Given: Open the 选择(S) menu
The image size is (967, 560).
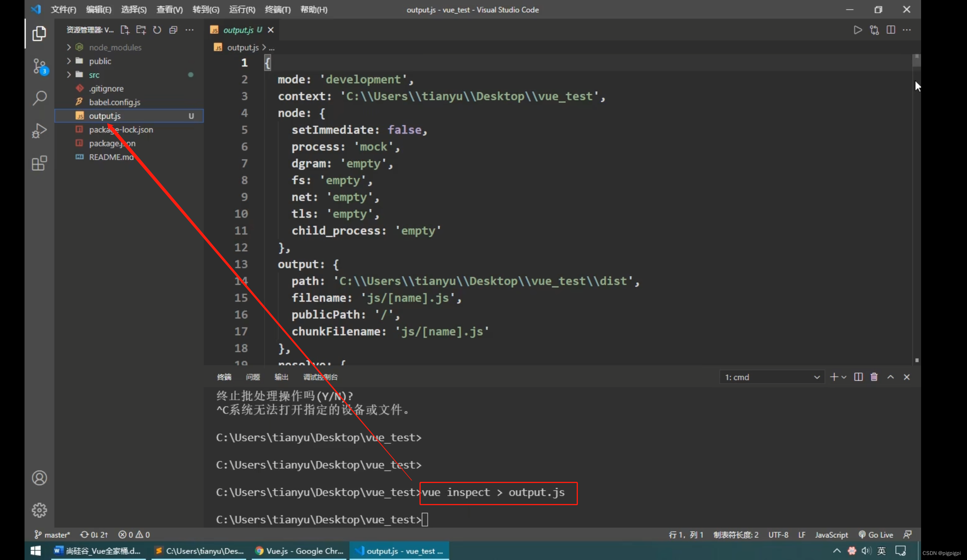Looking at the screenshot, I should pyautogui.click(x=134, y=9).
